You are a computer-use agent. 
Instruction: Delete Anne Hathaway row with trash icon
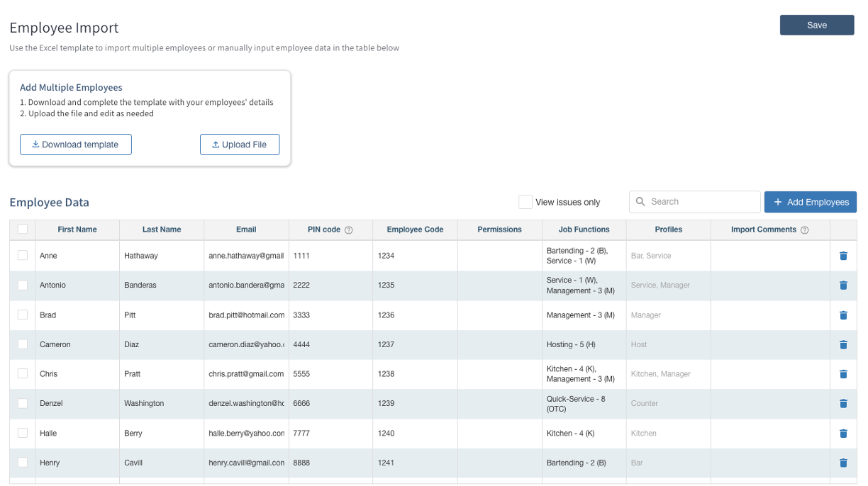[x=843, y=256]
